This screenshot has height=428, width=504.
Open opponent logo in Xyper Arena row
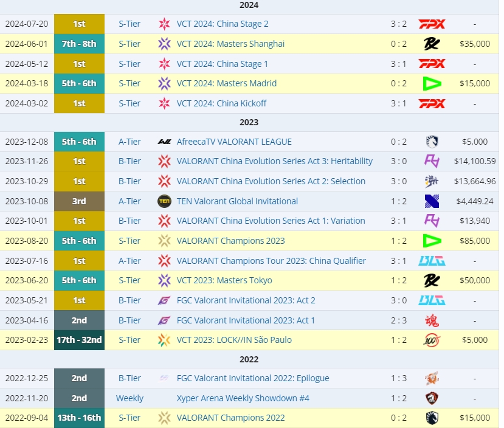pyautogui.click(x=432, y=398)
